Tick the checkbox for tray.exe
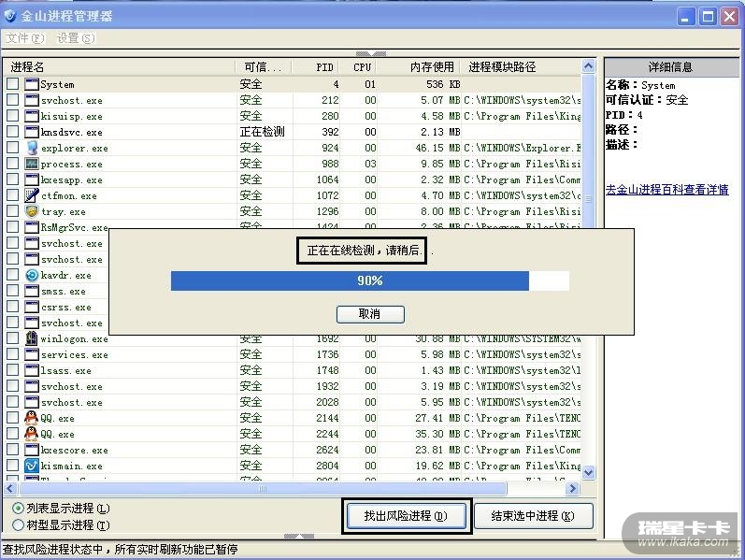745x560 pixels. 13,211
